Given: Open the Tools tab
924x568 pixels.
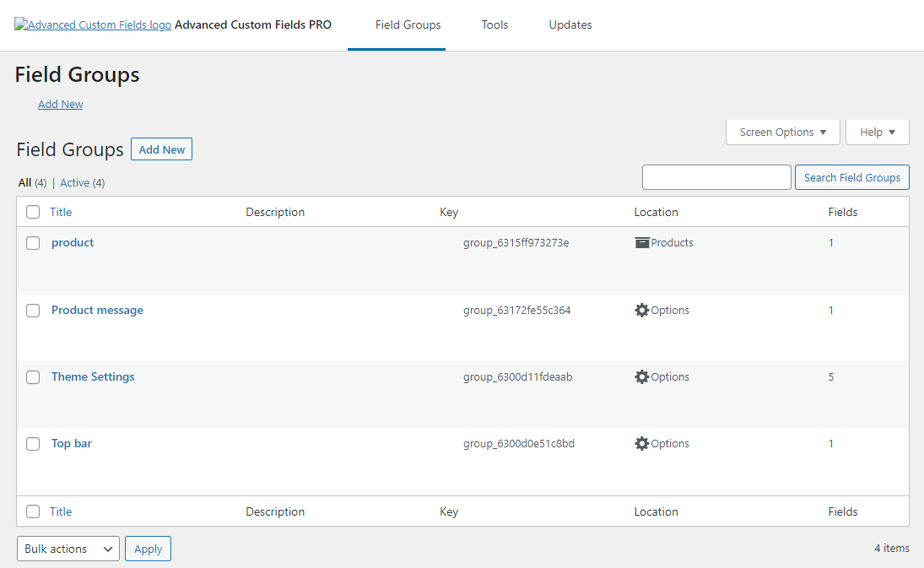Looking at the screenshot, I should click(494, 24).
